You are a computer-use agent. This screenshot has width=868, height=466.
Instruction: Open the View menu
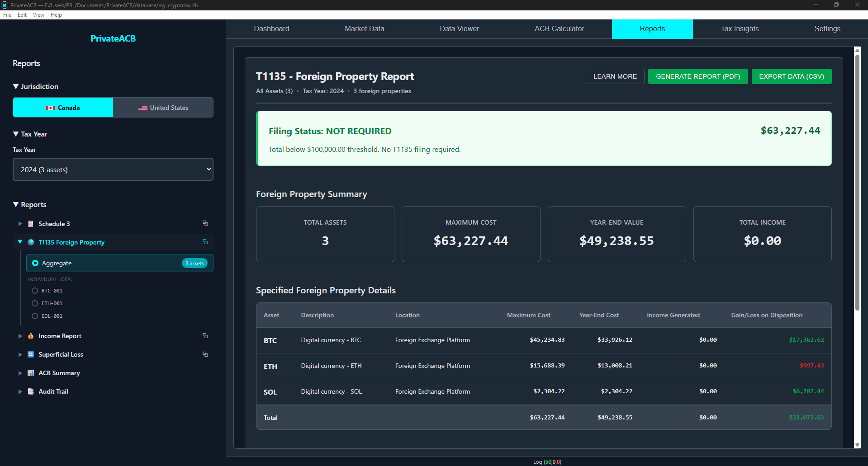pos(38,15)
